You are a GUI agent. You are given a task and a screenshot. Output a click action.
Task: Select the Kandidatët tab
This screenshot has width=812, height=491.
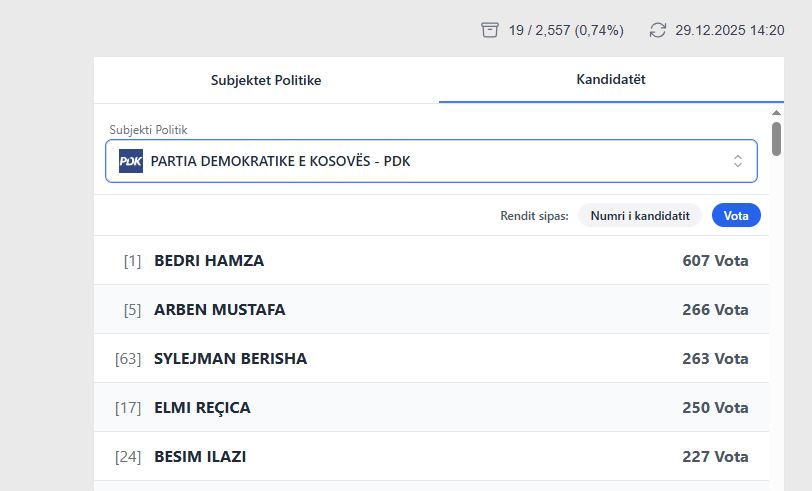611,80
